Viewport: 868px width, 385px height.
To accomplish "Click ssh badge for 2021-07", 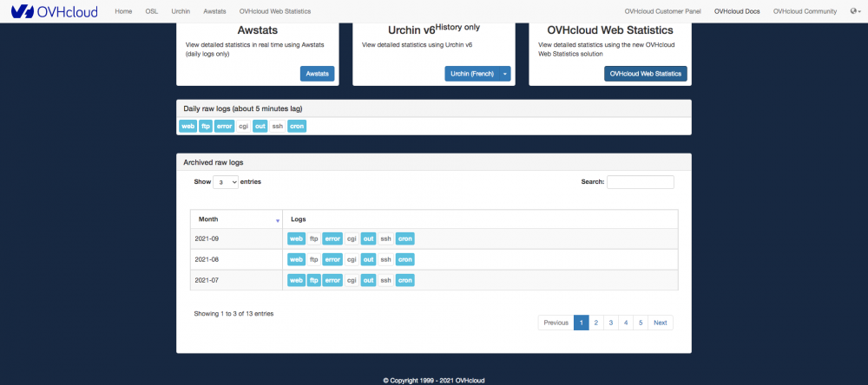I will pos(386,280).
